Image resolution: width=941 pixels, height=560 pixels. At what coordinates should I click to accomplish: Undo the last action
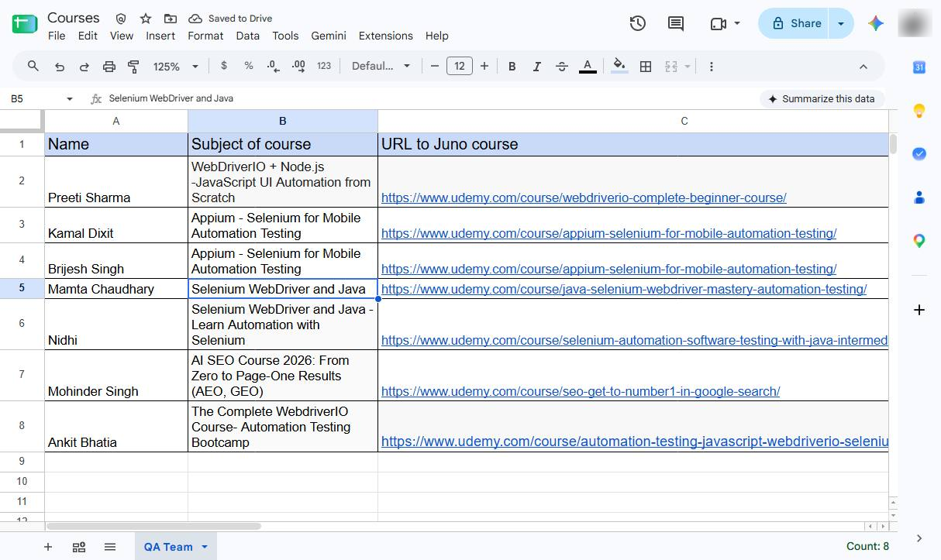tap(59, 67)
